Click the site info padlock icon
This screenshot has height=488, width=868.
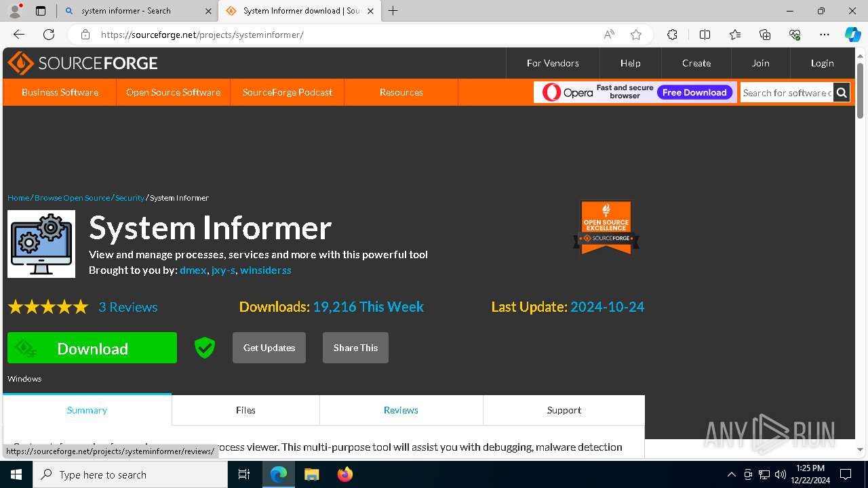pyautogui.click(x=85, y=35)
